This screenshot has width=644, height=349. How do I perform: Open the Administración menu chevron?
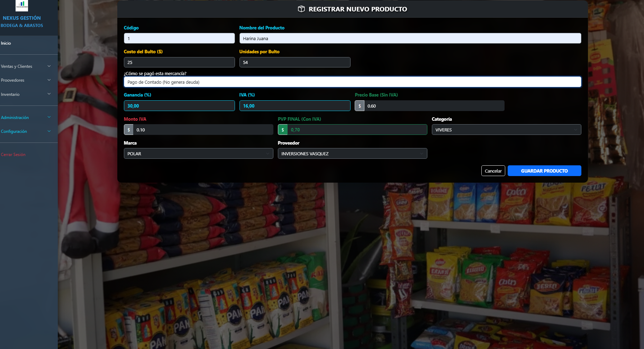[x=49, y=117]
